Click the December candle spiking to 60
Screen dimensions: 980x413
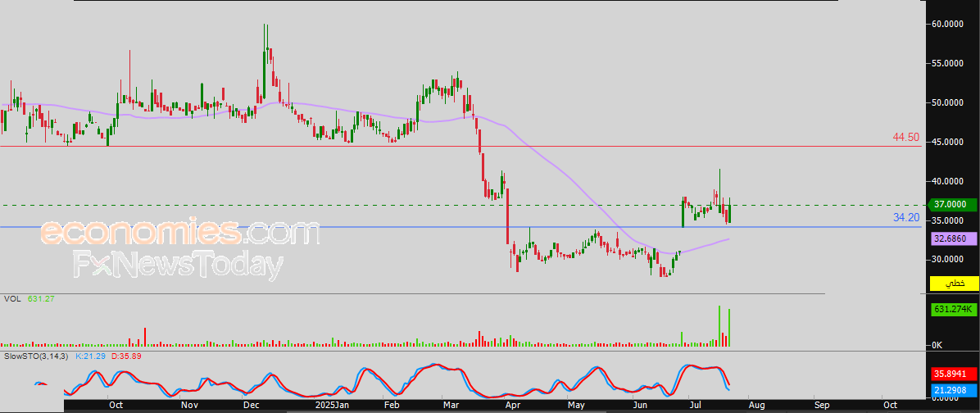(265, 61)
